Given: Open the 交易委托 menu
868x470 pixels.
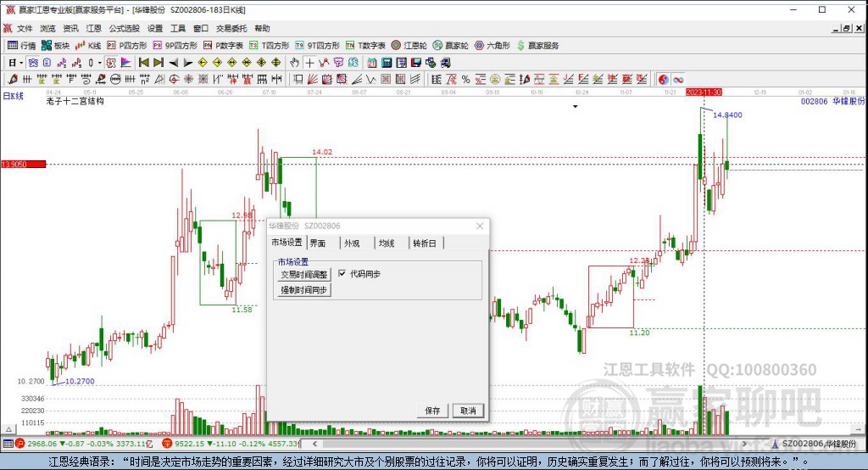Looking at the screenshot, I should (x=231, y=28).
